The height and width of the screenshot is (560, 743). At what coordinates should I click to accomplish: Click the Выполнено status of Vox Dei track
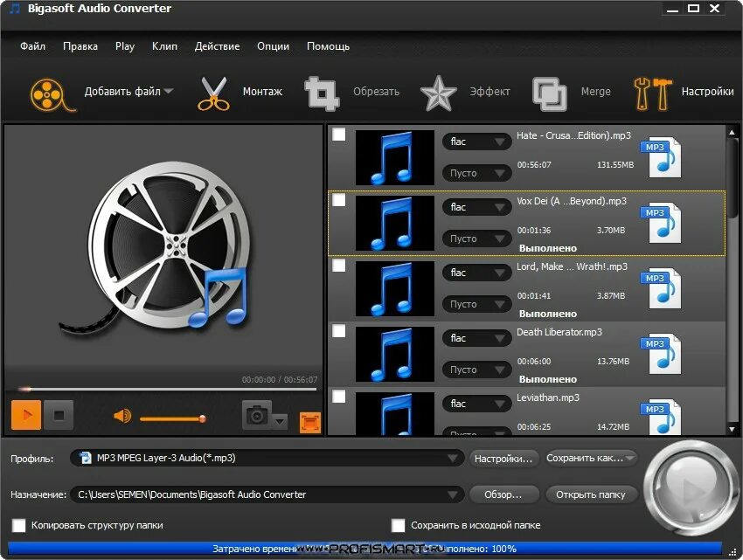548,248
